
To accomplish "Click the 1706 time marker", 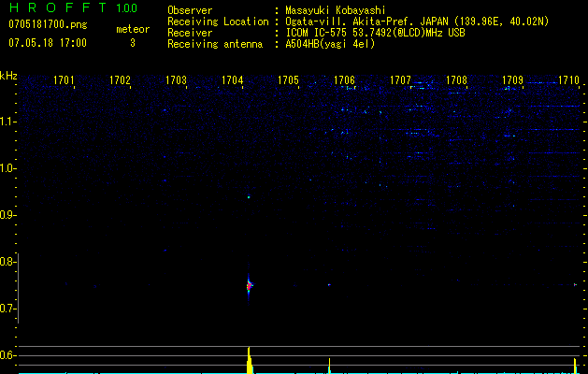I will click(344, 80).
